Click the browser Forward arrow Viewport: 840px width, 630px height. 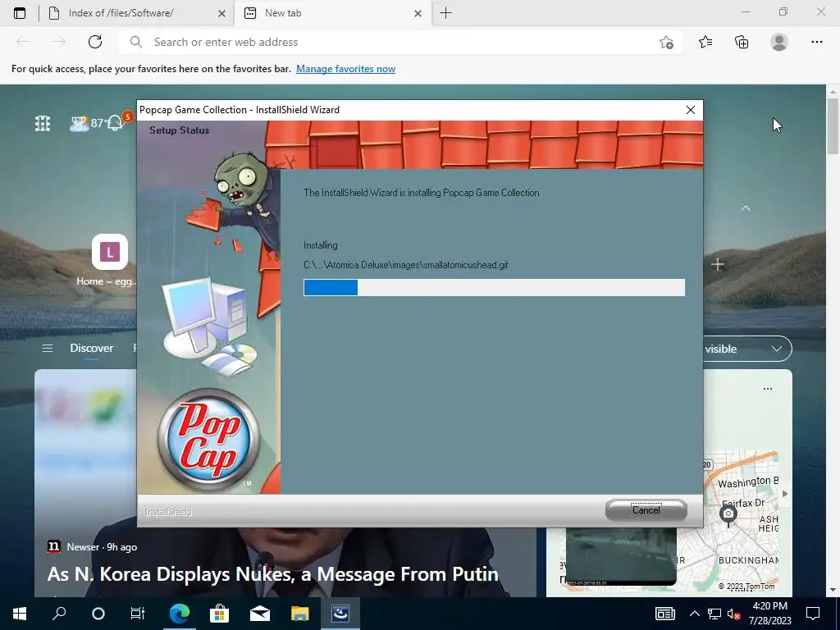(59, 42)
